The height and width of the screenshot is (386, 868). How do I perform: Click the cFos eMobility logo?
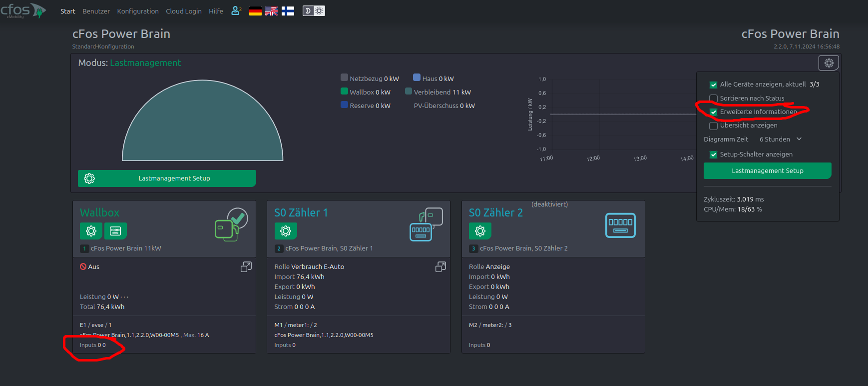23,10
